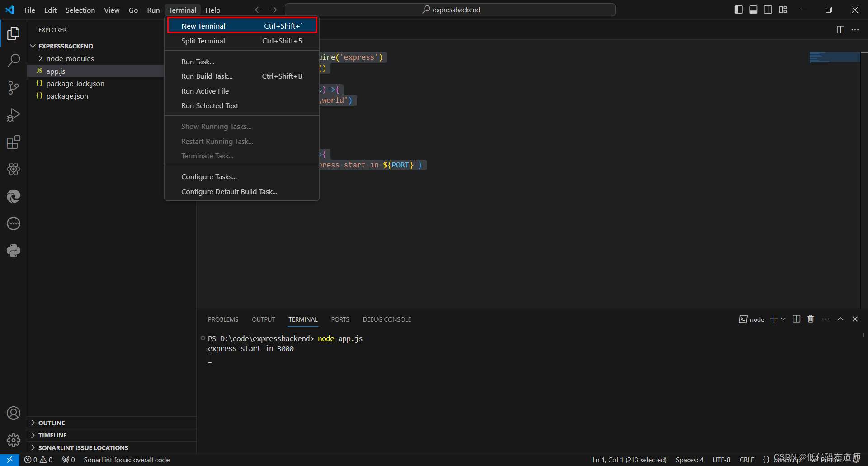Click the forwarded-ports status bar item showing 0
Screen dimensions: 868x466
[x=69, y=460]
